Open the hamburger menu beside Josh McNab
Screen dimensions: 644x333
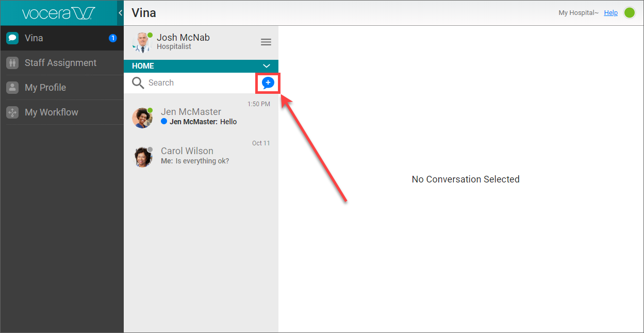[266, 42]
